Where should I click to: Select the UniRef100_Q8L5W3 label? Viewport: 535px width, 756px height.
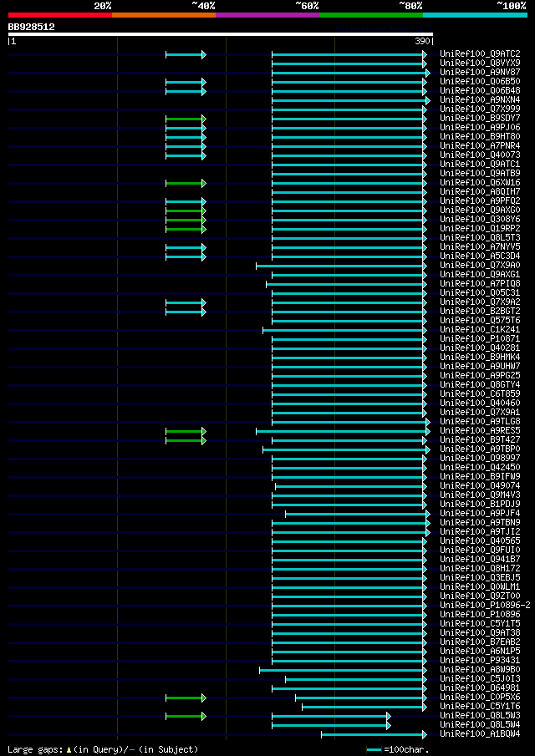[x=480, y=716]
